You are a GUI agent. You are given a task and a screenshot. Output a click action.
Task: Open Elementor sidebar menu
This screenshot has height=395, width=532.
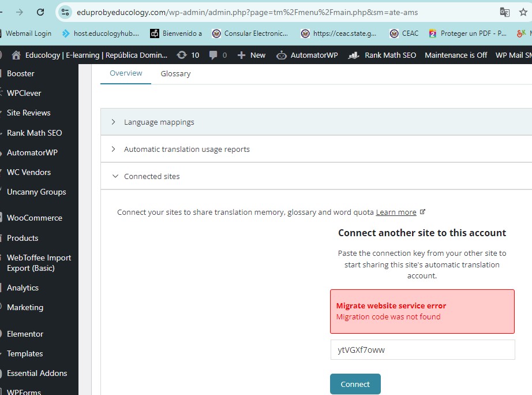[x=25, y=334]
